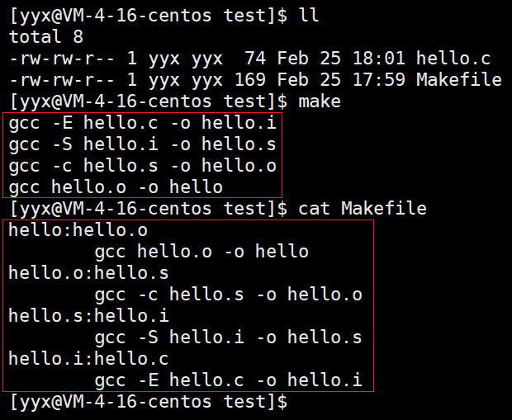Click the 'make' command after the prompt
The width and height of the screenshot is (512, 420).
(318, 101)
